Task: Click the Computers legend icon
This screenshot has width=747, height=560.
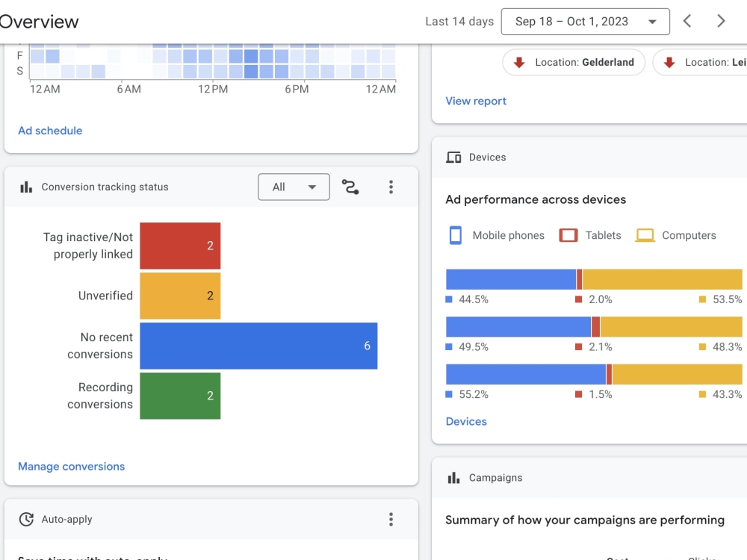Action: tap(645, 235)
